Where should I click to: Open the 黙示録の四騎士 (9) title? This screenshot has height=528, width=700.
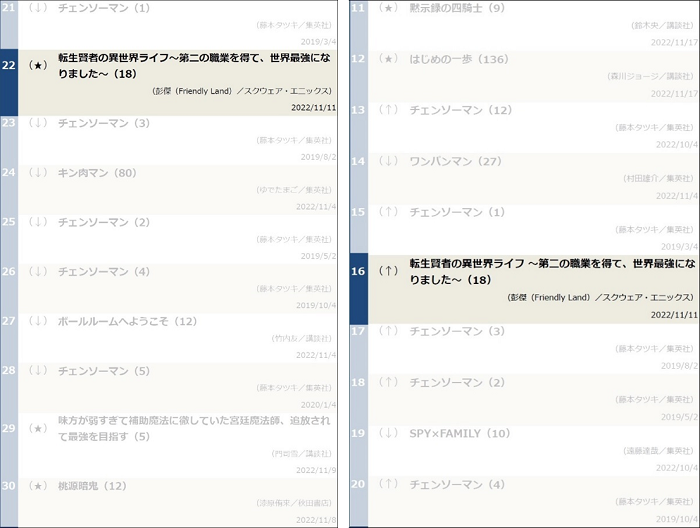pos(457,8)
